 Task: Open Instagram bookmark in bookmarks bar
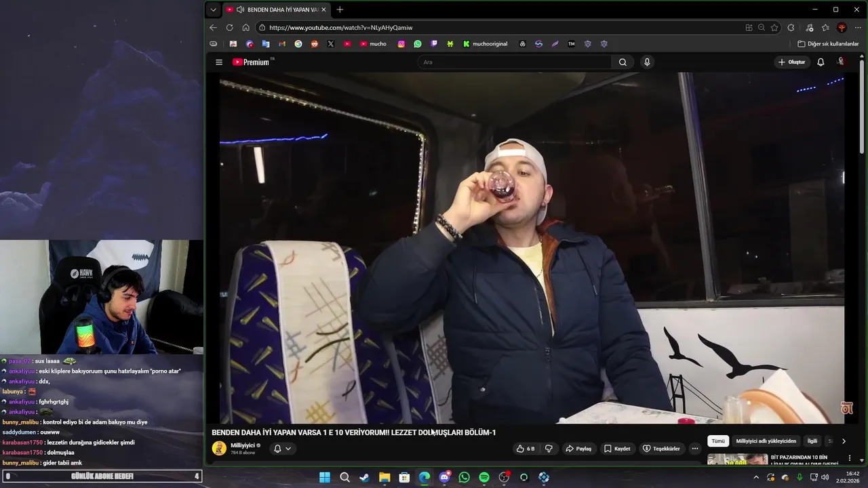pyautogui.click(x=401, y=44)
